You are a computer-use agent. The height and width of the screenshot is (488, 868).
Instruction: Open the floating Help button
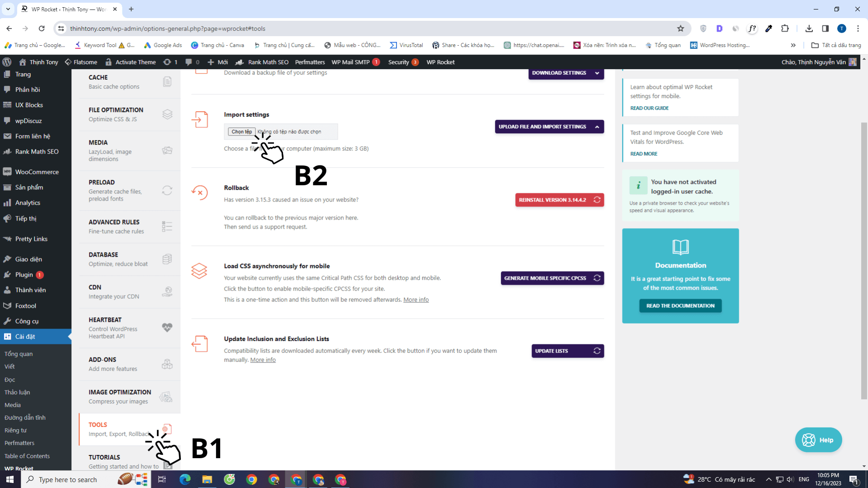coord(819,440)
